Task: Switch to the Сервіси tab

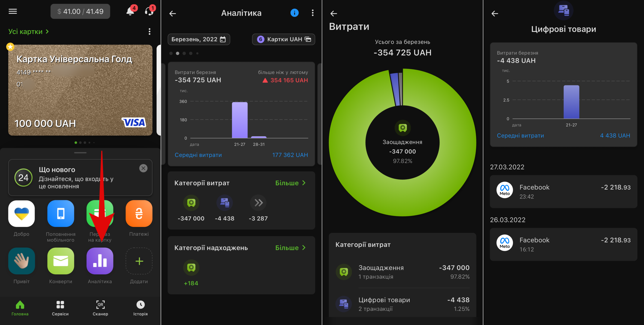Action: 60,308
